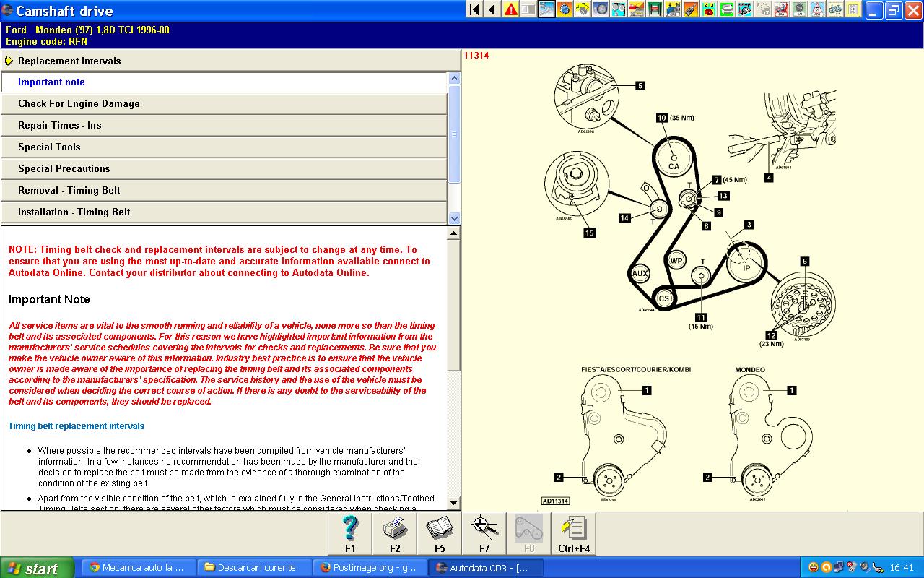Click the back arrow in top toolbar
This screenshot has width=924, height=578.
(492, 9)
